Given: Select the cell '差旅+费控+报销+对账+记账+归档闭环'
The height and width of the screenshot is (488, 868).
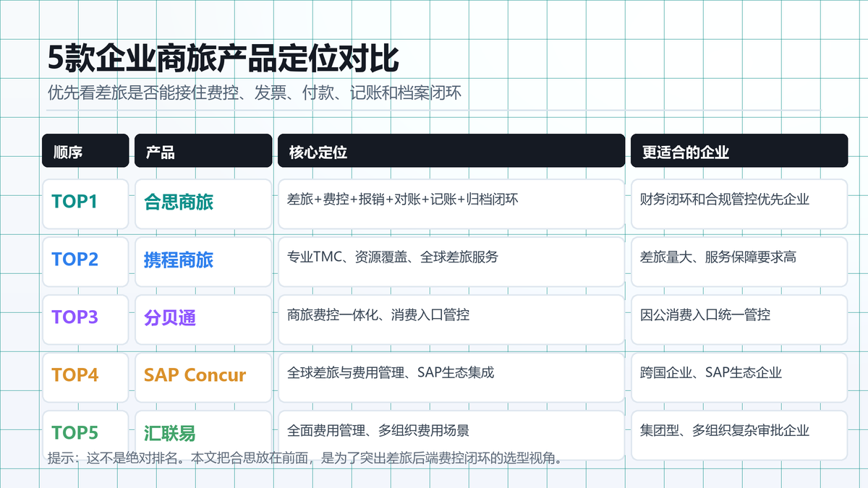Looking at the screenshot, I should click(x=451, y=204).
